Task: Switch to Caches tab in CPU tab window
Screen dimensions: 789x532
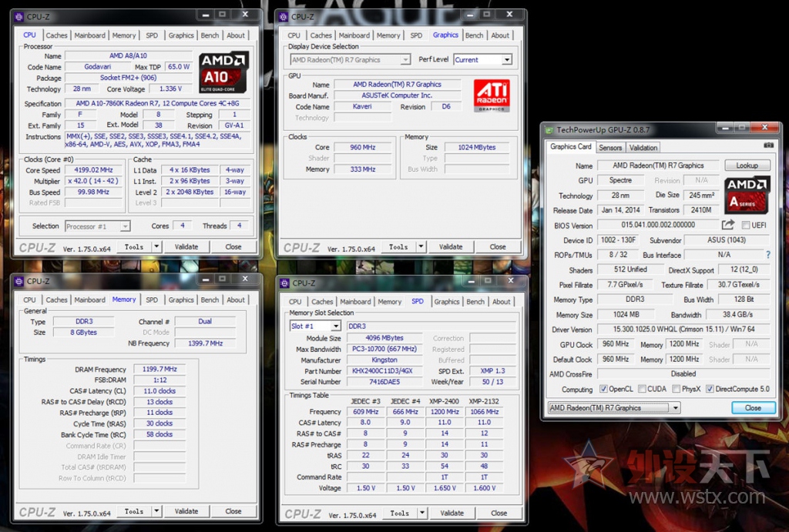Action: coord(56,35)
